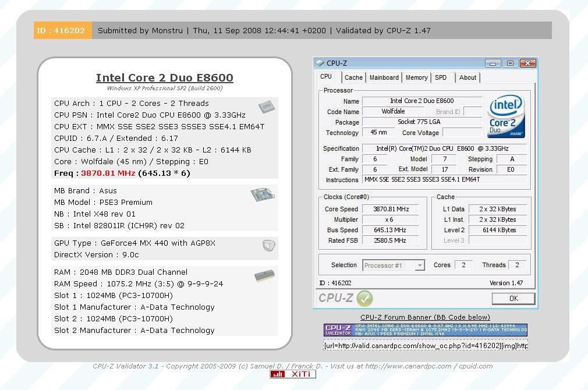This screenshot has height=390, width=588.
Task: Click the Slot 2 Manufacturer : A-Data Technology line
Action: pos(134,331)
